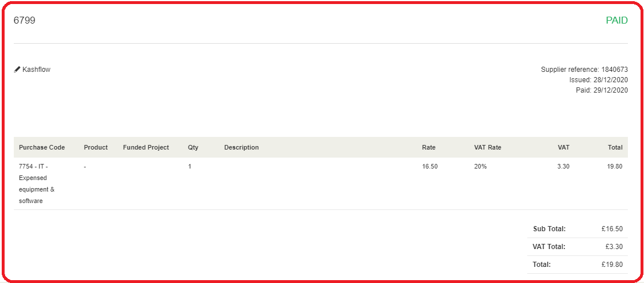644x283 pixels.
Task: Click the Total column header
Action: (615, 147)
